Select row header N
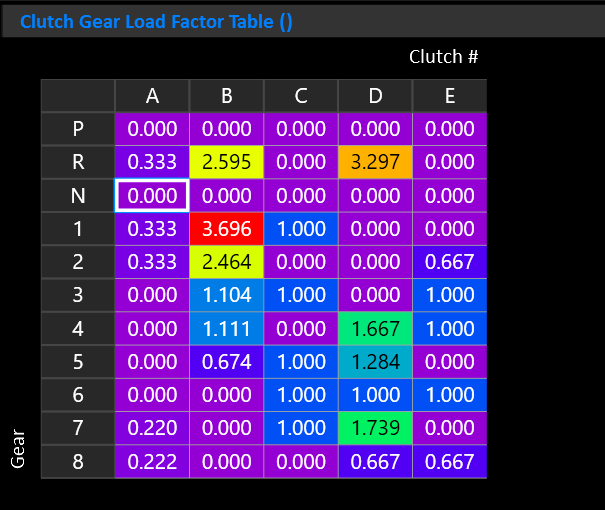 coord(78,196)
